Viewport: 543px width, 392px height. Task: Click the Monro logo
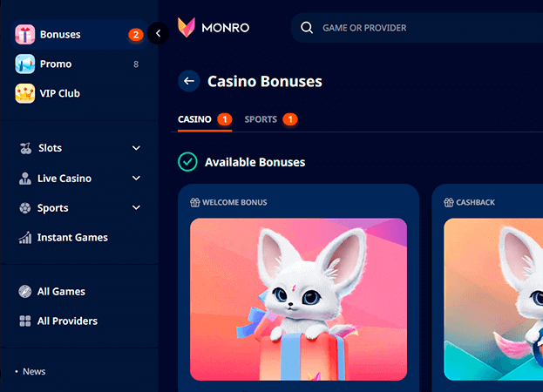click(214, 27)
